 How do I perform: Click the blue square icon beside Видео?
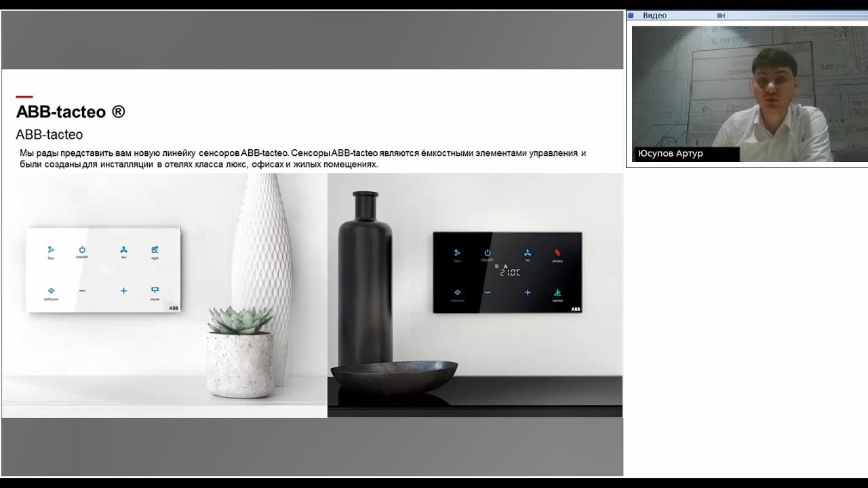click(x=631, y=16)
